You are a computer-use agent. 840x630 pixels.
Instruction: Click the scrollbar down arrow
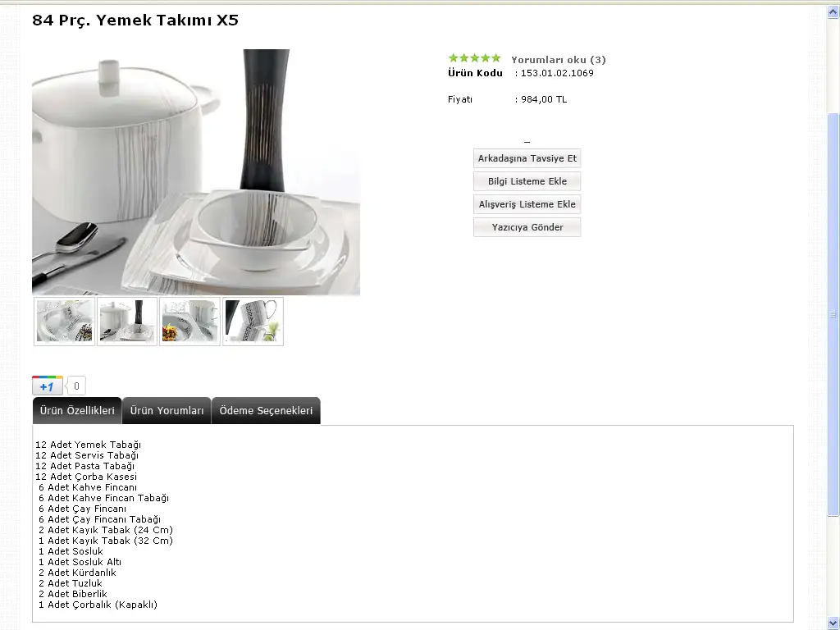[x=833, y=623]
